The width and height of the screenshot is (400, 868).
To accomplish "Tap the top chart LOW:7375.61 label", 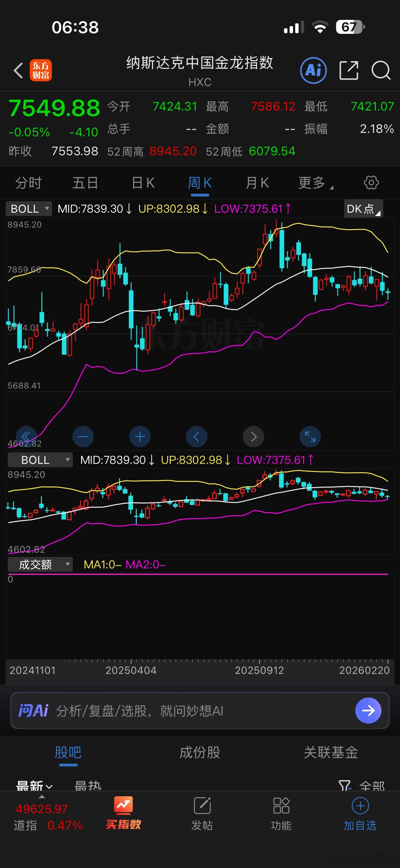I will 252,209.
